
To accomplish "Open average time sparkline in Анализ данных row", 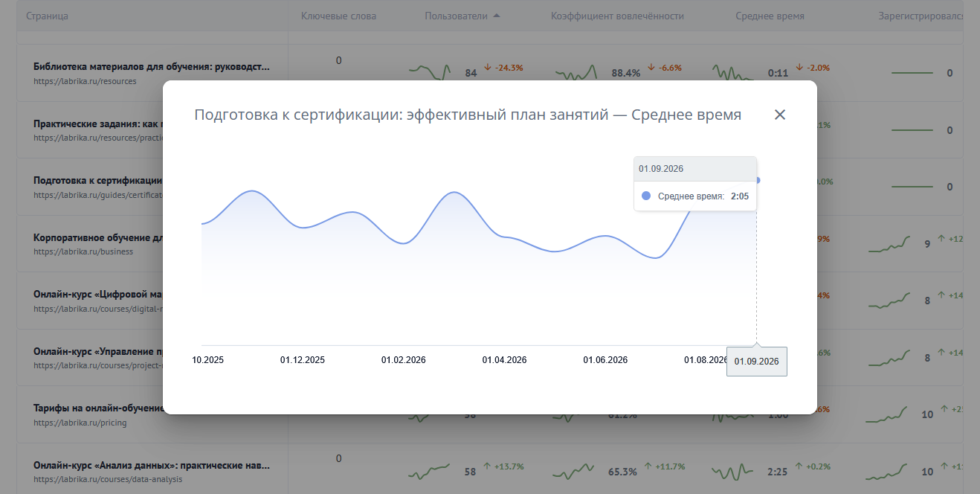I will point(733,472).
